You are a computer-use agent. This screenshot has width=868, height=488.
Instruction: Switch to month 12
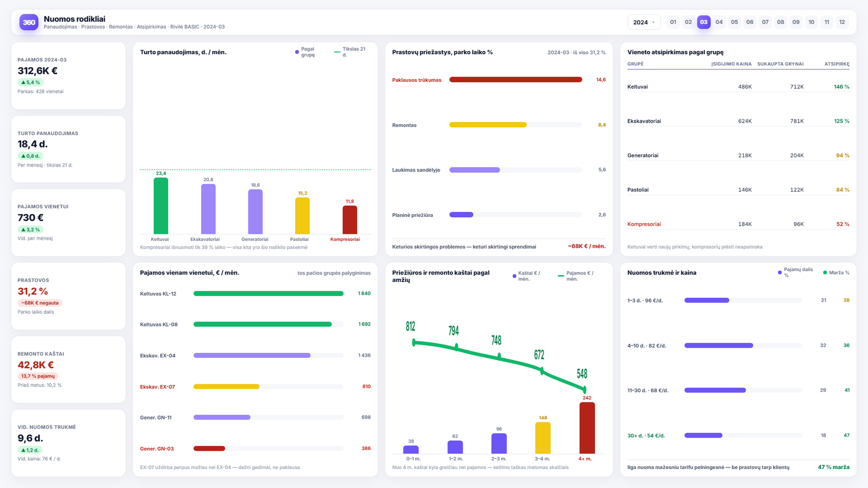(x=842, y=22)
